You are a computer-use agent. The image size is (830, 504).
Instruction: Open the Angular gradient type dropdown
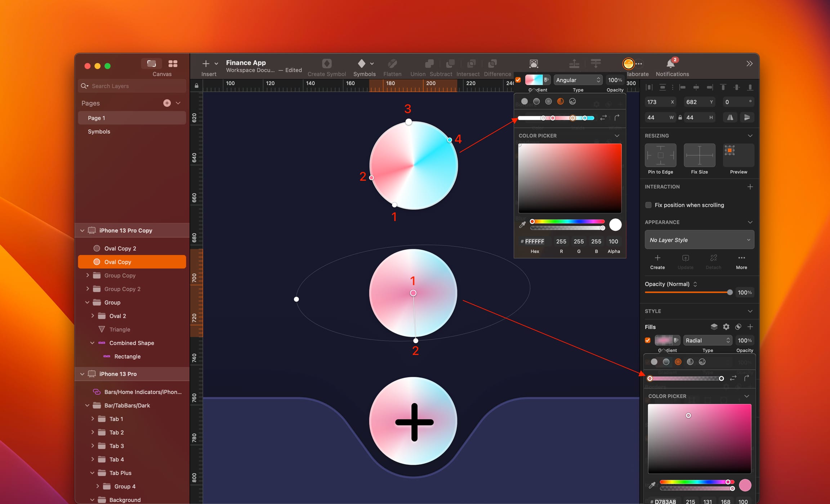click(x=578, y=80)
